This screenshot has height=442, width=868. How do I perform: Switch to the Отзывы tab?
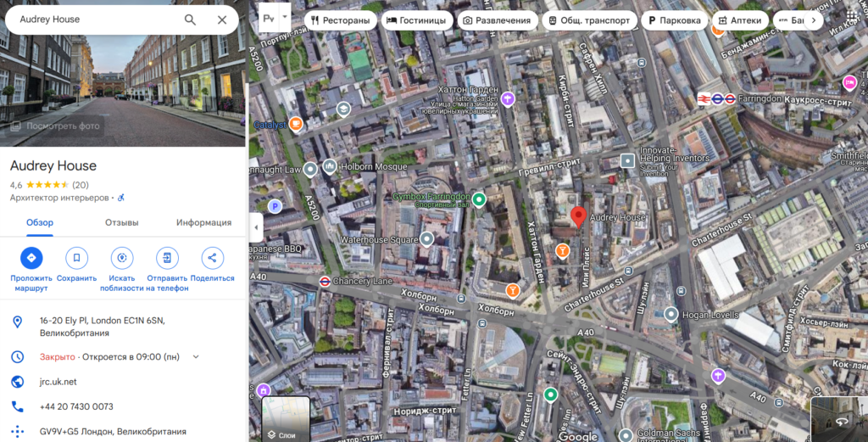[x=121, y=223]
